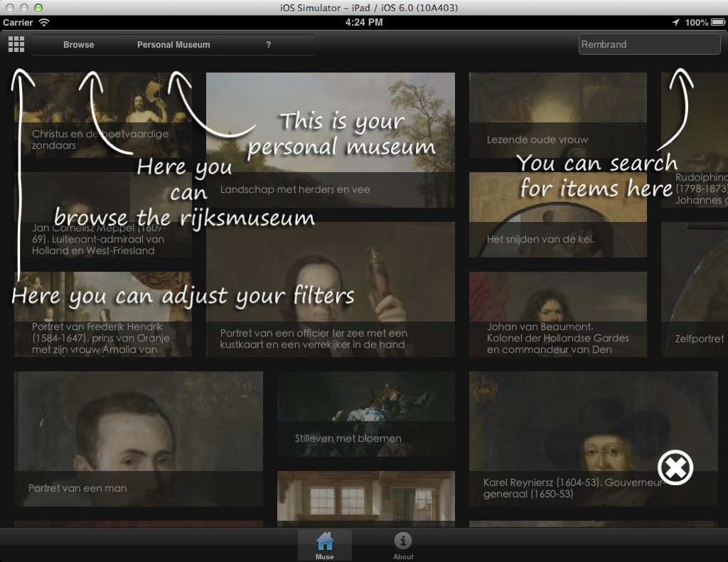This screenshot has width=728, height=562.
Task: Switch to Personal Museum segment
Action: click(173, 45)
